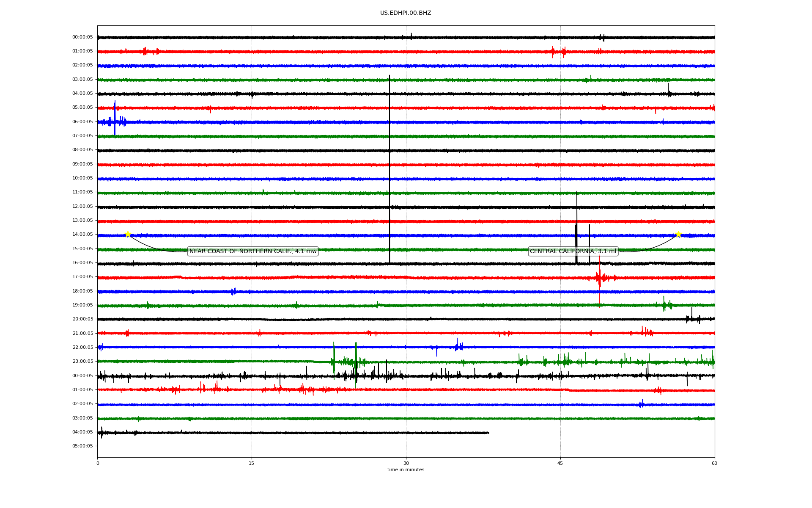
Task: Click the 22:00:05 row time label
Action: (x=82, y=348)
